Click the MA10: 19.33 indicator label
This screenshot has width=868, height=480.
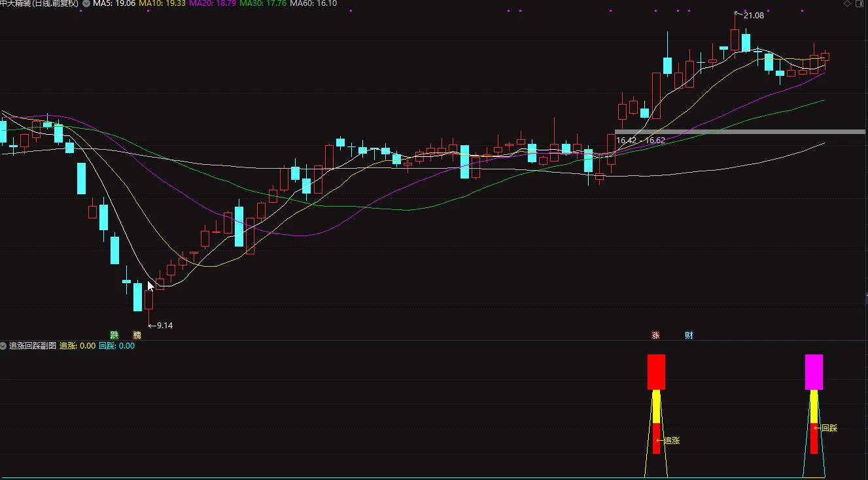pyautogui.click(x=162, y=3)
